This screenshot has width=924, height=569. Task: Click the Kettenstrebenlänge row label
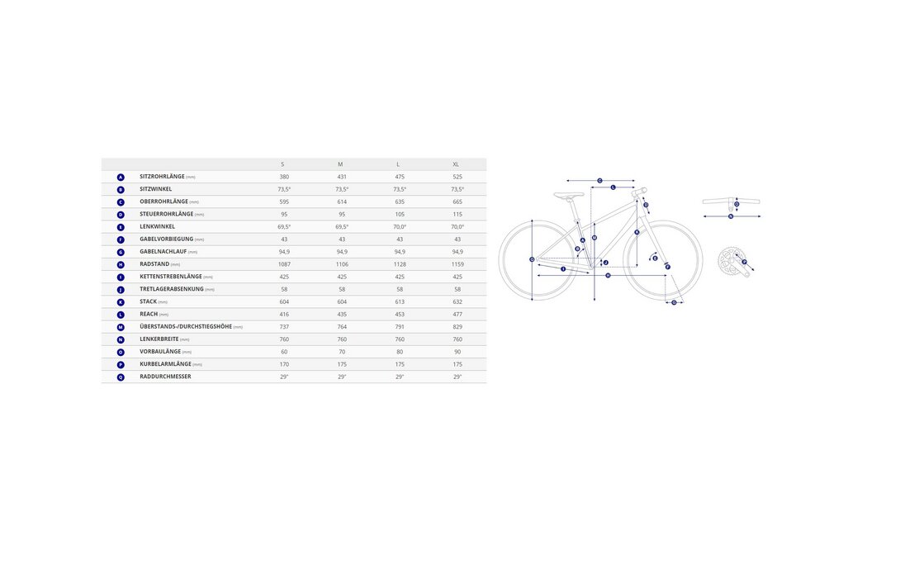point(171,277)
